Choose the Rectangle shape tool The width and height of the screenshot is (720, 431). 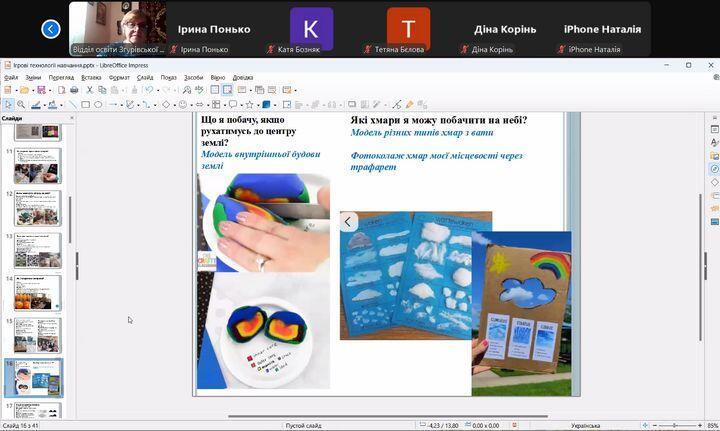tap(85, 105)
